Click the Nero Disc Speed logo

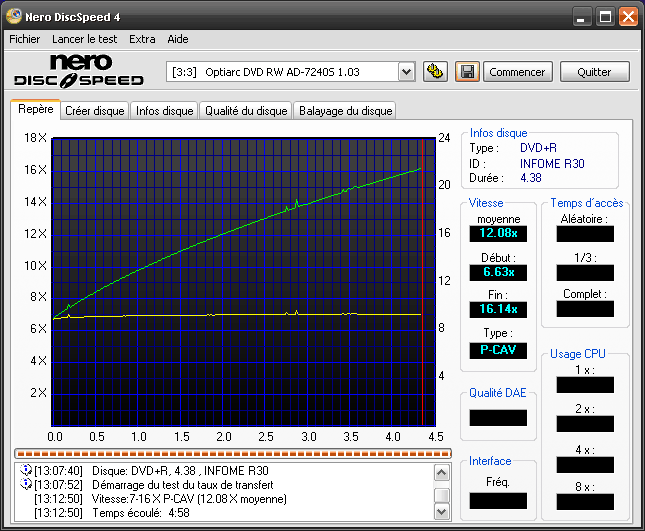(x=79, y=72)
